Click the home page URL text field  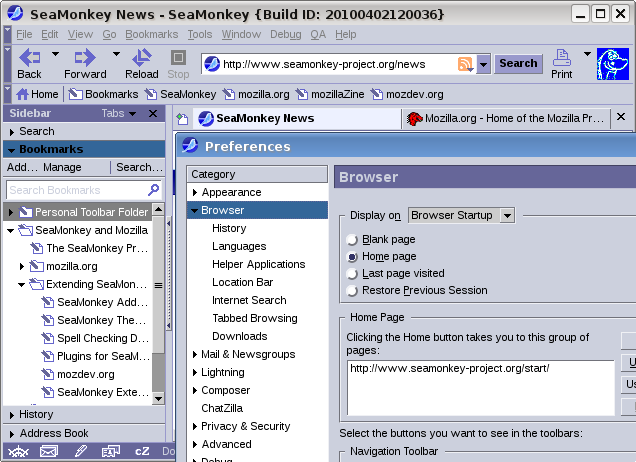point(478,386)
